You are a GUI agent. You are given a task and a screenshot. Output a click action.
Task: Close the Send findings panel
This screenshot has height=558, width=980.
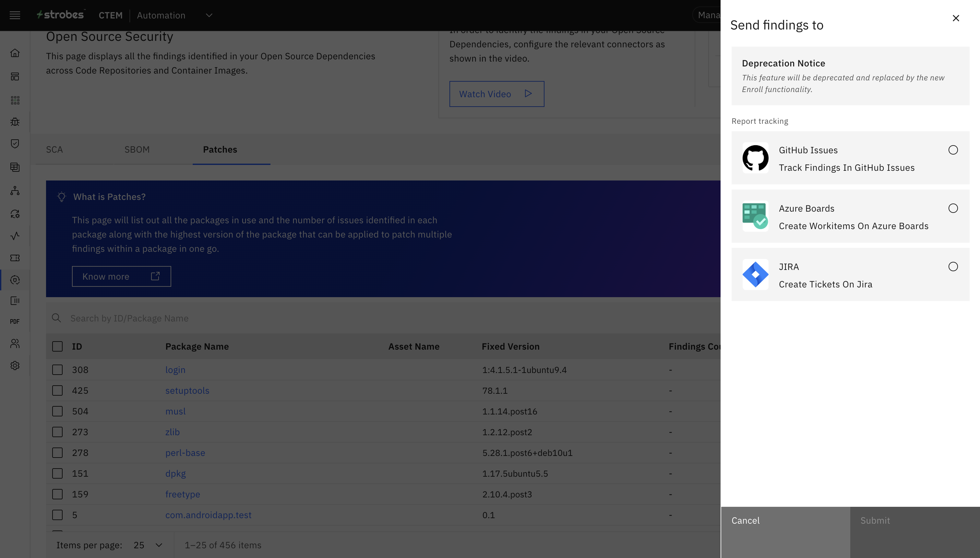pos(956,18)
